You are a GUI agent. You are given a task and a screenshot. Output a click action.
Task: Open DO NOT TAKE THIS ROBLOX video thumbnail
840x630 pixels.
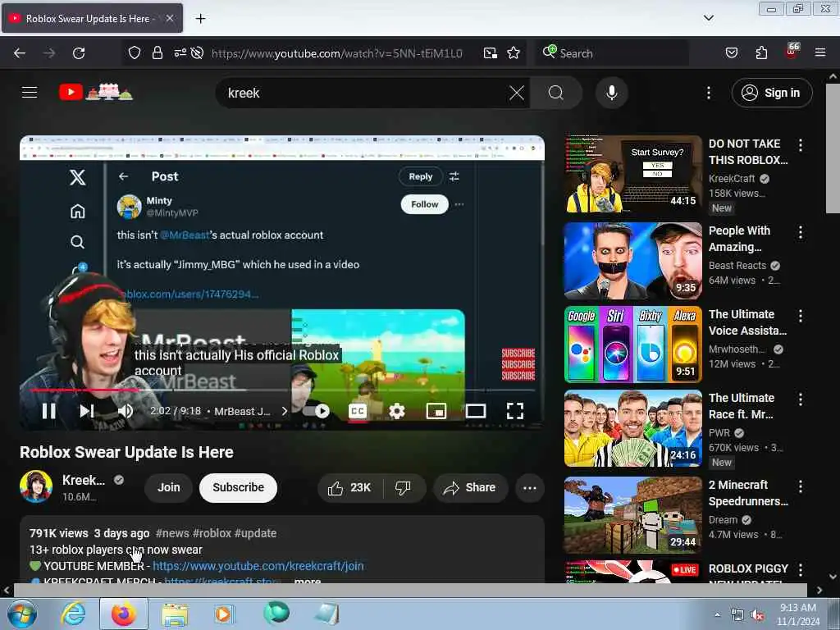coord(632,174)
